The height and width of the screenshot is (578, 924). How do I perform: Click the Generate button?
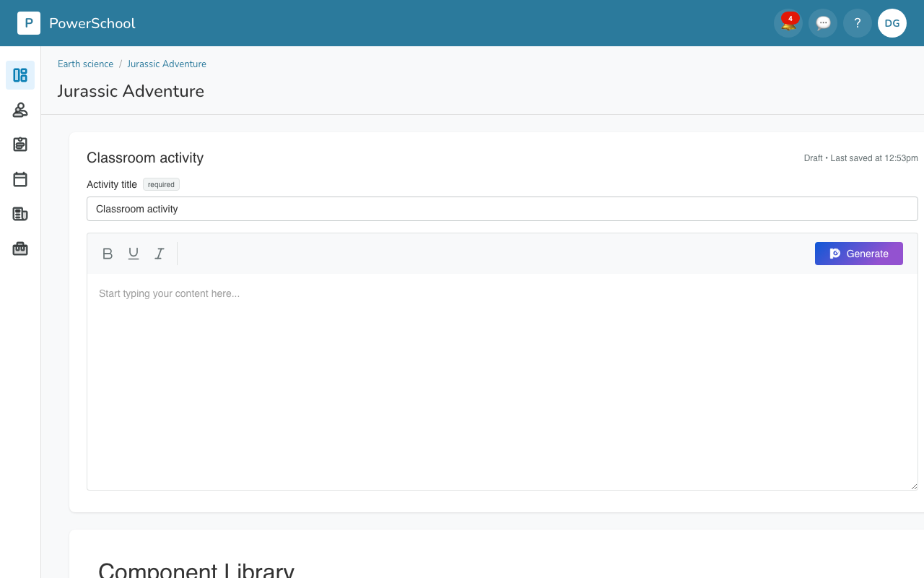858,254
